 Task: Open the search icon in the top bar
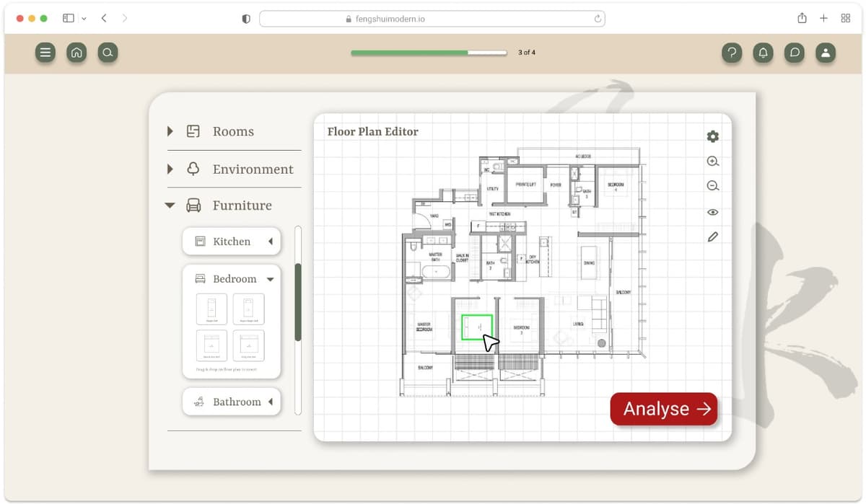[108, 52]
